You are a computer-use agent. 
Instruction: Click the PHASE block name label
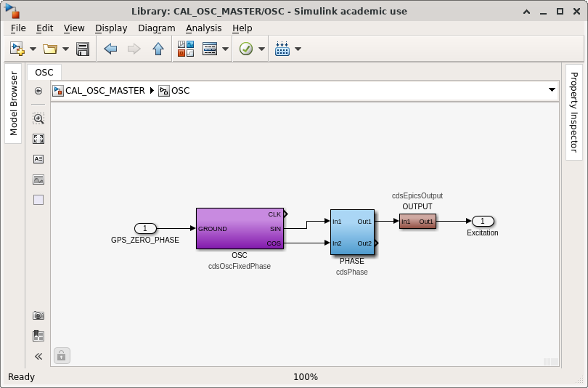352,261
